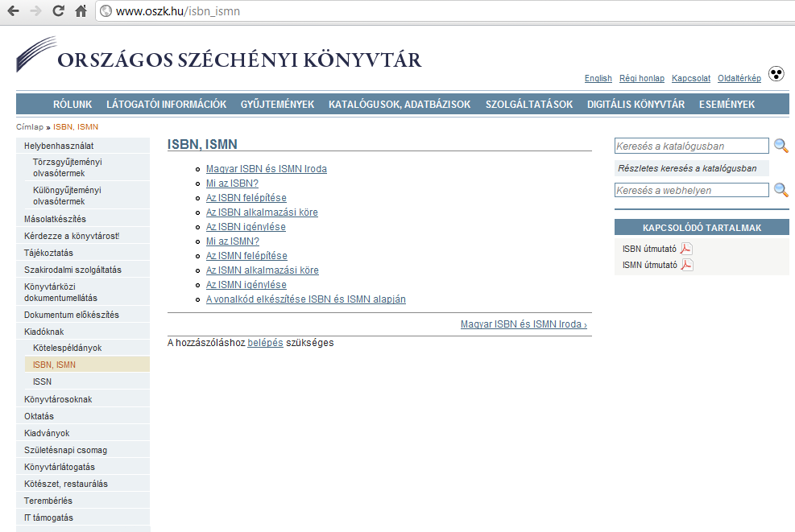
Task: Open KATALÓGUSOK, ADATBÁZISOK menu
Action: pos(400,105)
